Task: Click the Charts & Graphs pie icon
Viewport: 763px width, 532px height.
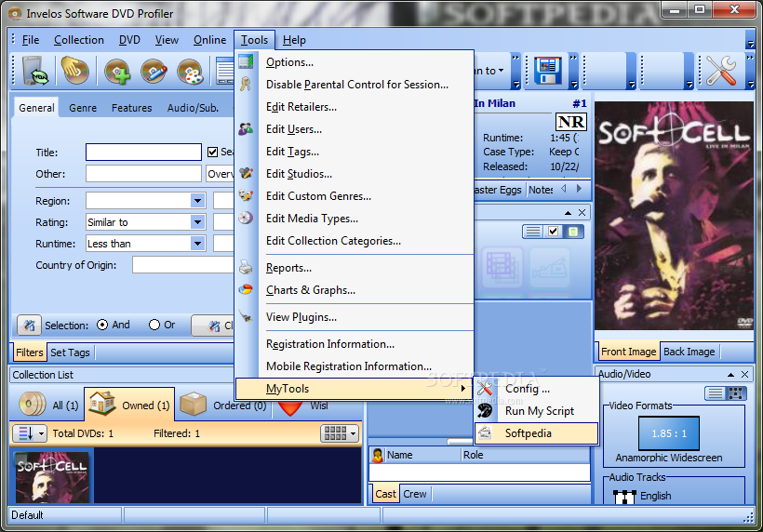Action: point(246,290)
